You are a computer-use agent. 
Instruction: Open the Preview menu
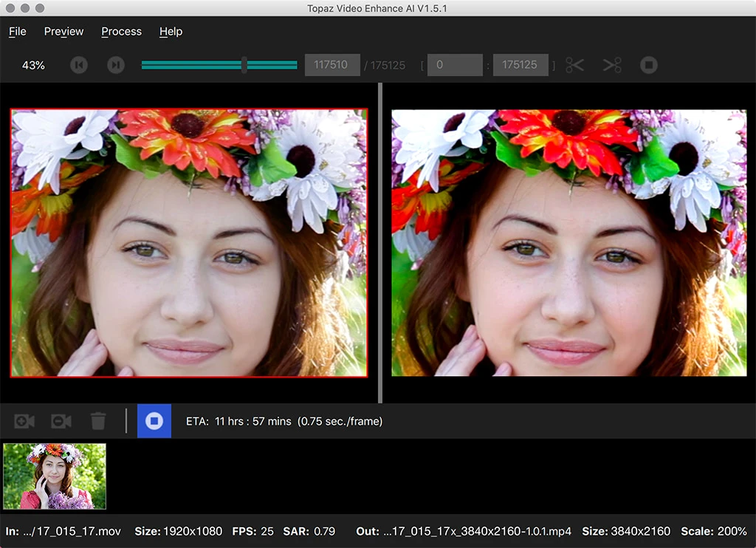tap(63, 32)
